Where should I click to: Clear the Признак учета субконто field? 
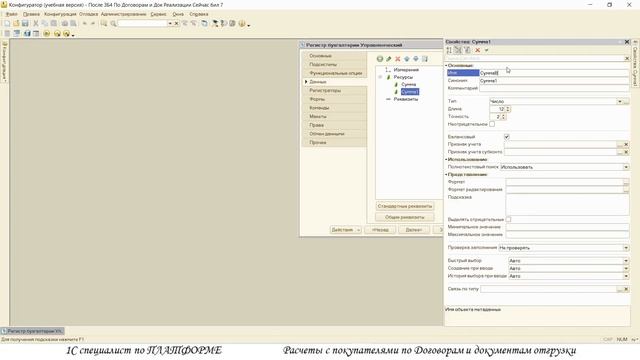(x=626, y=152)
